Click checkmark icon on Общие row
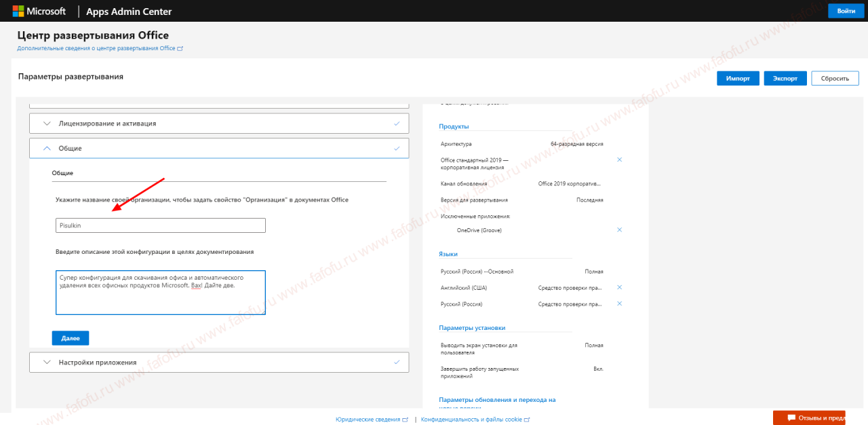 (397, 148)
